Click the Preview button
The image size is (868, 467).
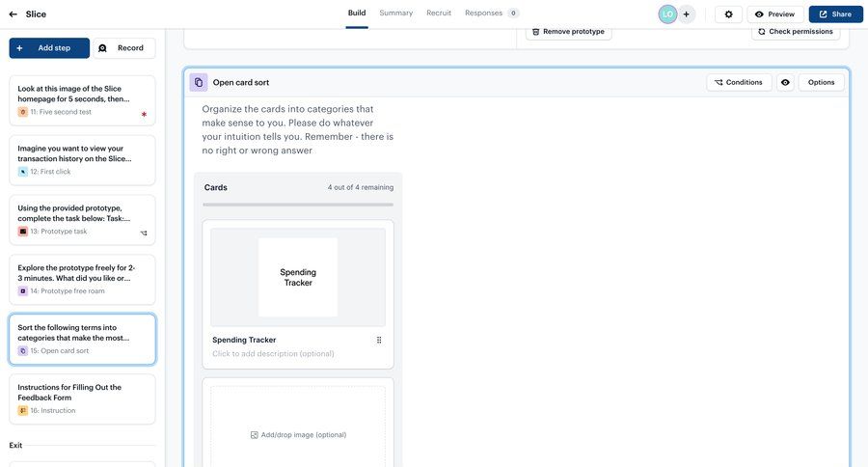(x=775, y=14)
